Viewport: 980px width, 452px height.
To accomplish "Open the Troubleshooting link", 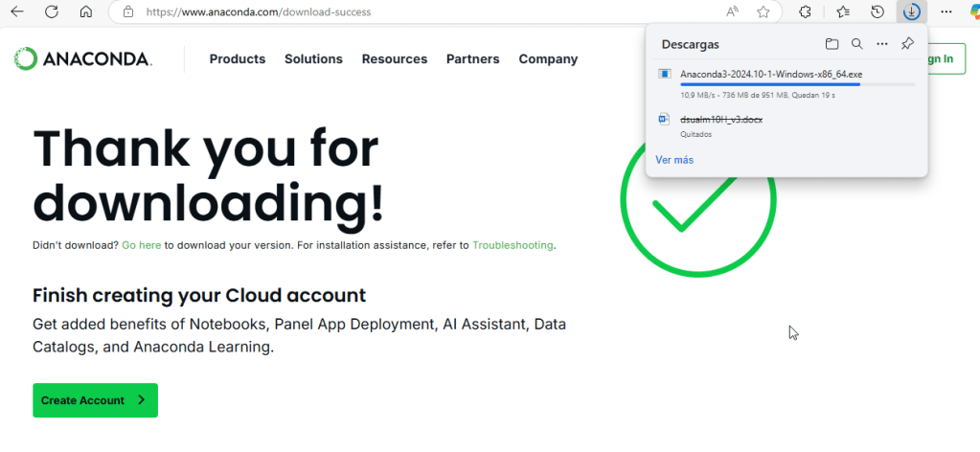I will [513, 245].
